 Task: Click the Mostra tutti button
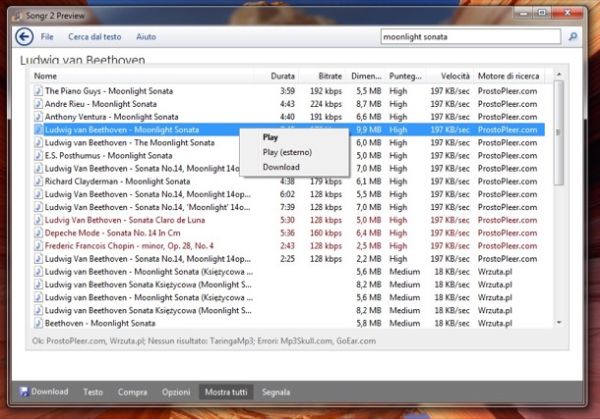click(226, 392)
